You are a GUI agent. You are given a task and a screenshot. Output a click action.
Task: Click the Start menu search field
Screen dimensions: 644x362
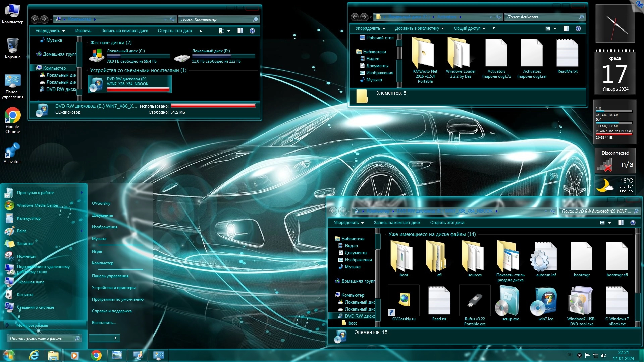click(x=40, y=338)
